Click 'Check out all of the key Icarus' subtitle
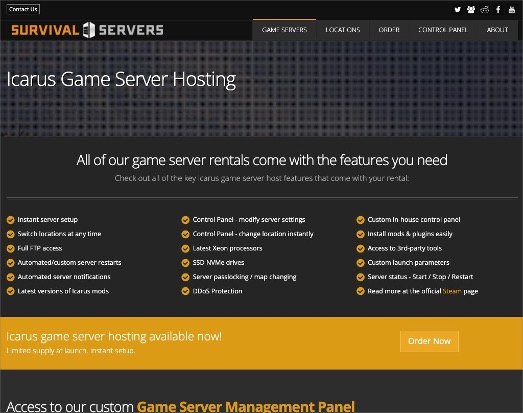 click(x=262, y=178)
